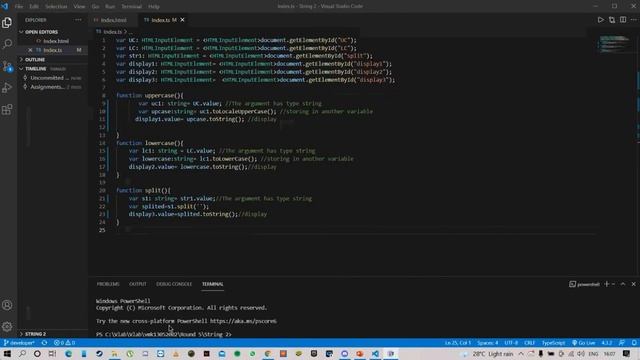Click the terminal prompt line
640x360 pixels.
[x=164, y=334]
